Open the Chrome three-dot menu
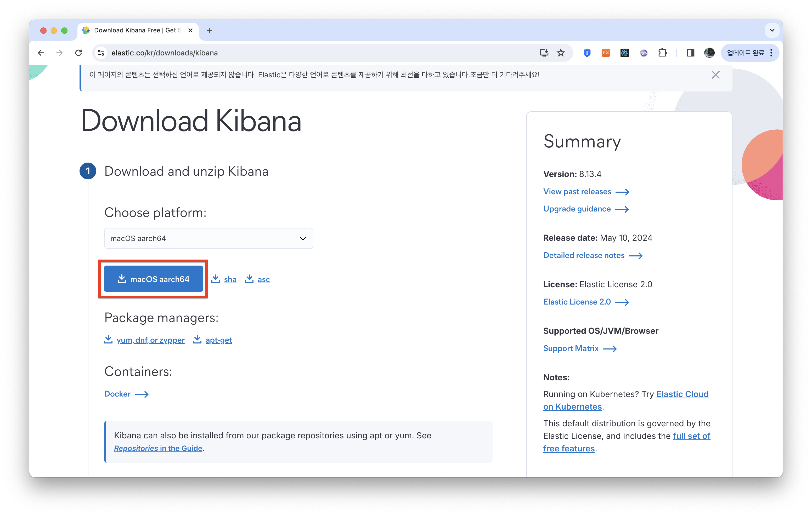The width and height of the screenshot is (812, 516). pyautogui.click(x=771, y=53)
